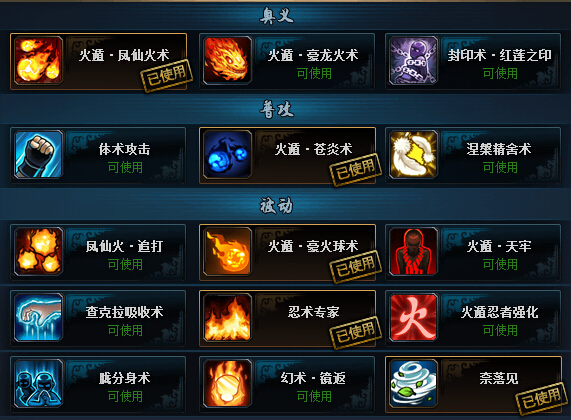Click 可使用 under 幻术·镜返
Viewport: 571px width, 420px height.
314,396
